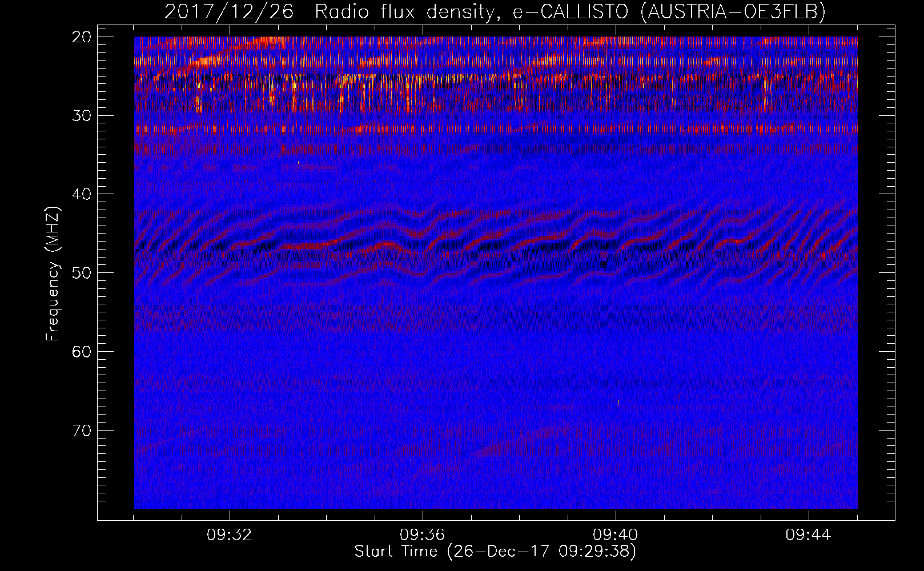This screenshot has height=571, width=924.
Task: Click the 60 frequency tick label
Action: click(x=82, y=352)
